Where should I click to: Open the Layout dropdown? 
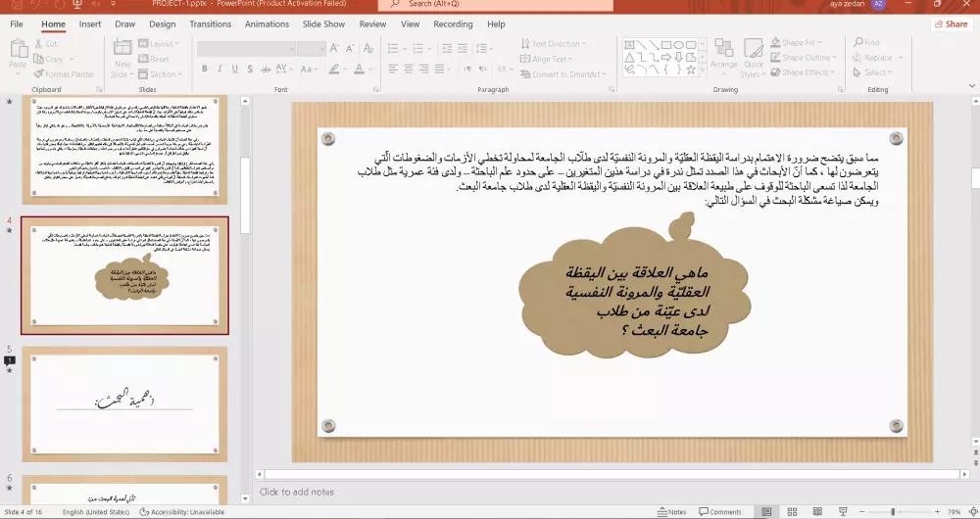[x=159, y=44]
